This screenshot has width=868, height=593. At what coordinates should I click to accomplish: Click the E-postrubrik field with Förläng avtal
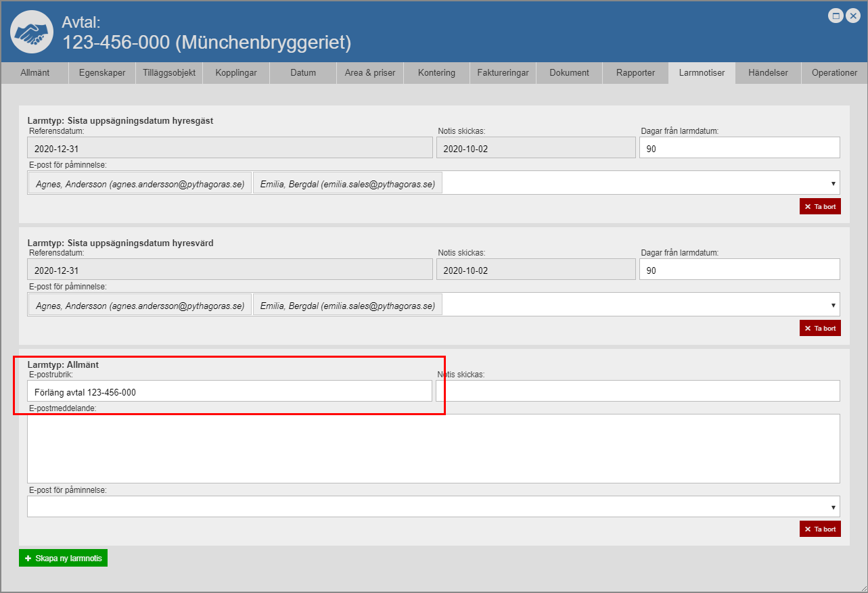(229, 392)
